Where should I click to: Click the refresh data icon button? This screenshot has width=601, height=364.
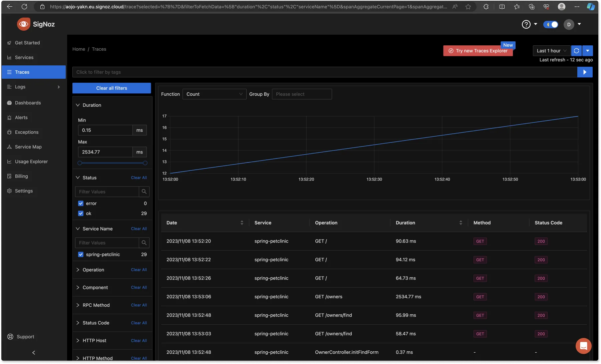click(576, 51)
